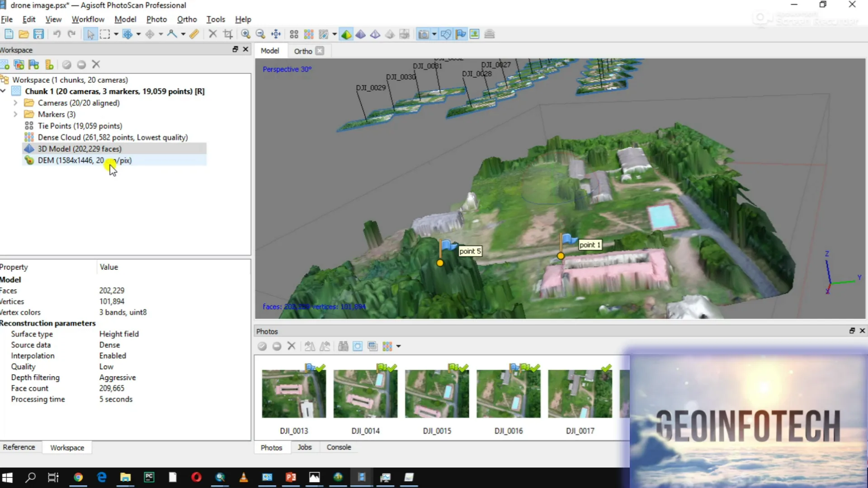Select Tie Points in workspace tree

[x=80, y=126]
